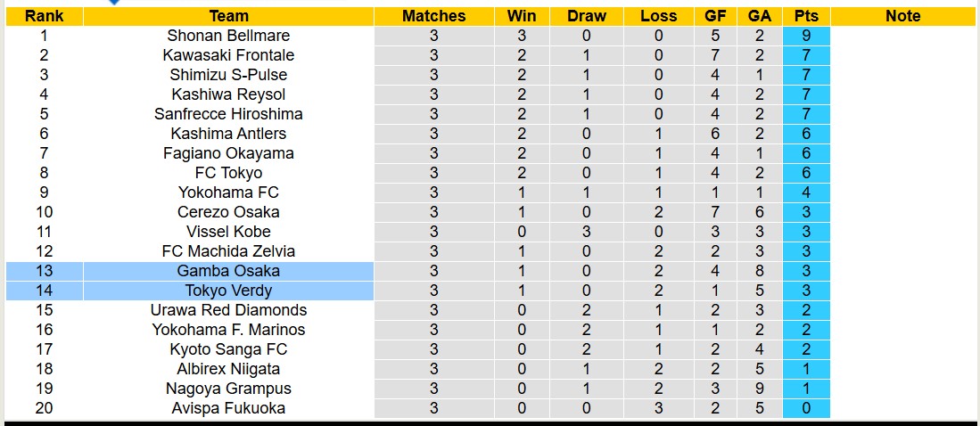Open Vissel Kobe team entry
Viewport: 980px width, 426px height.
point(228,232)
